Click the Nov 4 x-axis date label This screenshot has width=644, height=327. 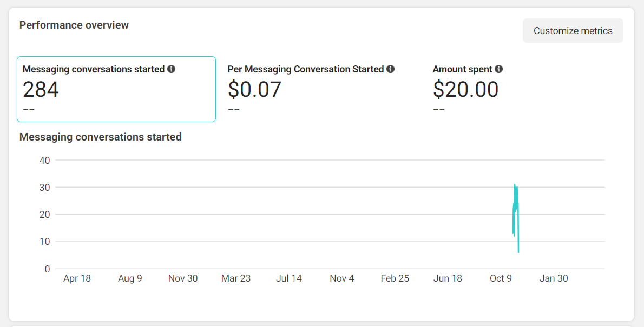342,278
